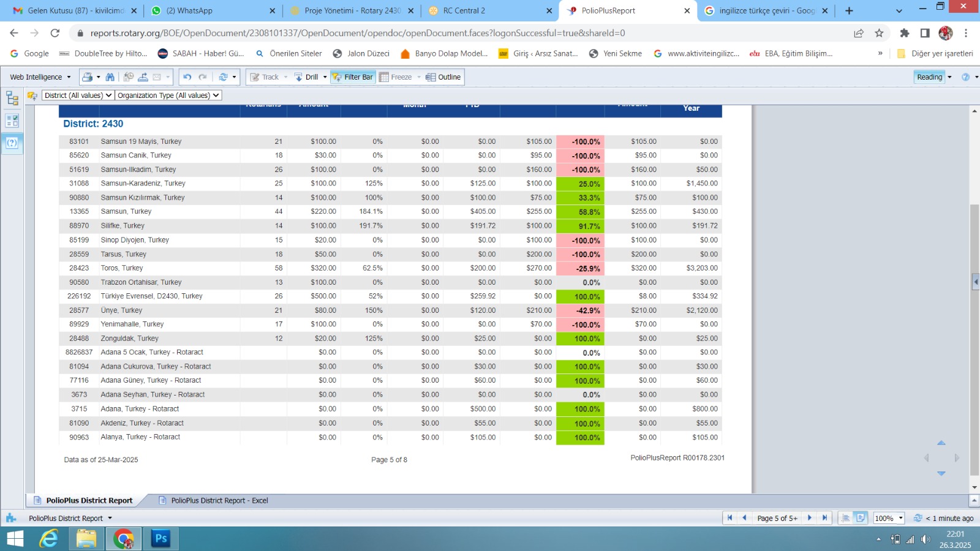This screenshot has height=551, width=980.
Task: Toggle the Filter Bar button
Action: tap(353, 77)
